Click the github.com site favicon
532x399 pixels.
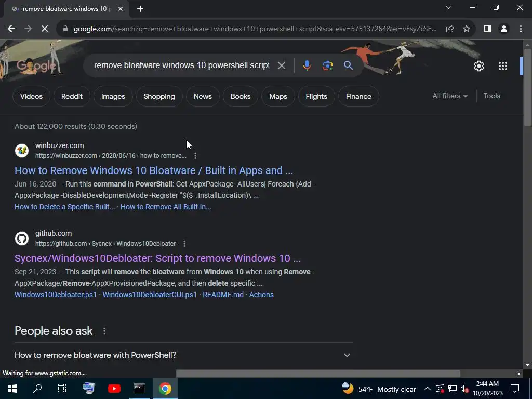pos(22,238)
